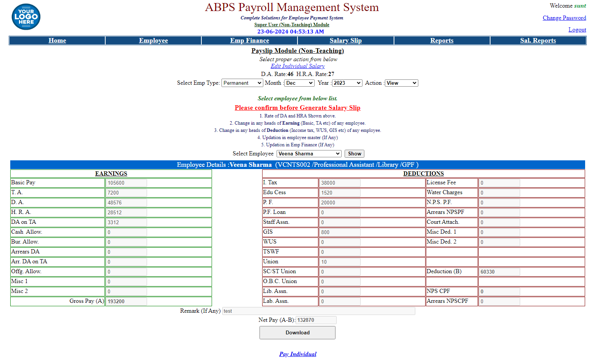Click the Super User (Non-Teaching) Module text
The image size is (595, 364).
pyautogui.click(x=292, y=25)
